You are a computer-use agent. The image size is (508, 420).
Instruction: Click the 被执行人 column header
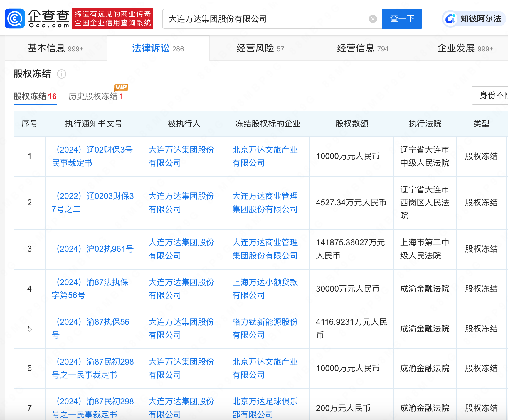point(184,124)
